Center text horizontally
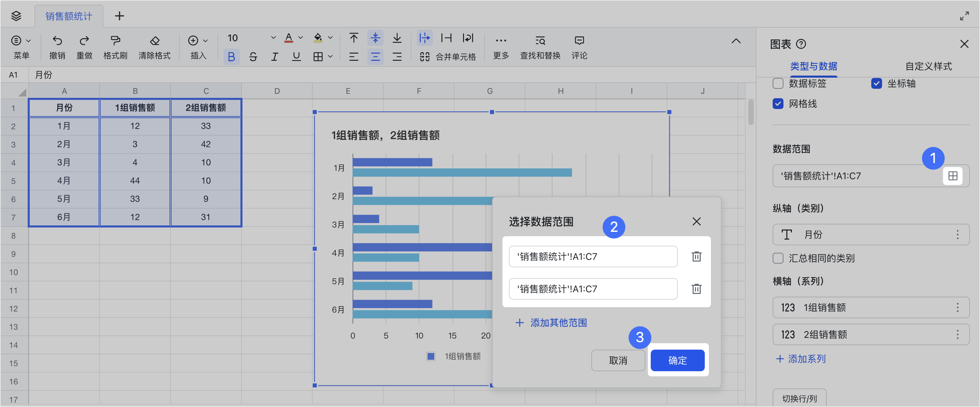Viewport: 980px width, 407px height. 376,57
